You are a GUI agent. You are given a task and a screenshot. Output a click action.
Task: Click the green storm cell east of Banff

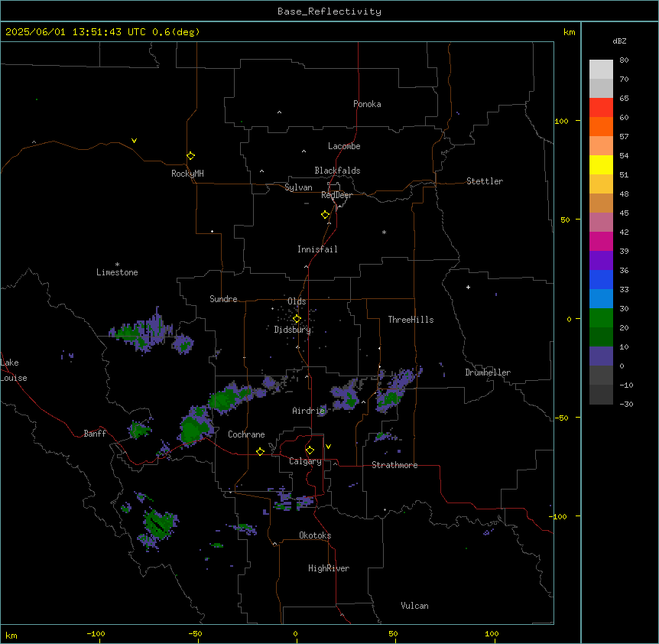tap(139, 431)
